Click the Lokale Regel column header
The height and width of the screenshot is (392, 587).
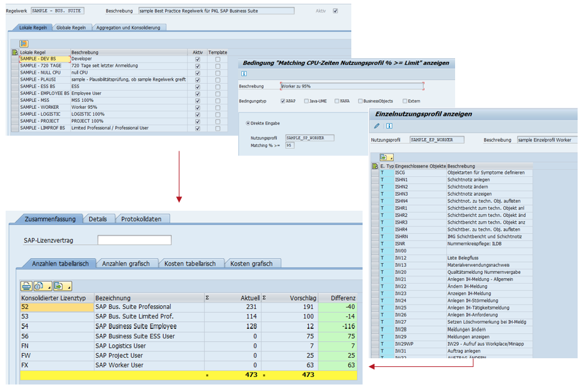click(44, 53)
